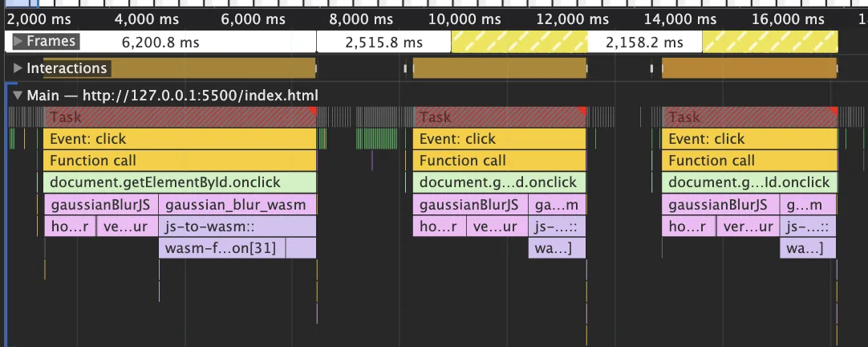Expand the Frames track disclosure triangle

coord(18,42)
